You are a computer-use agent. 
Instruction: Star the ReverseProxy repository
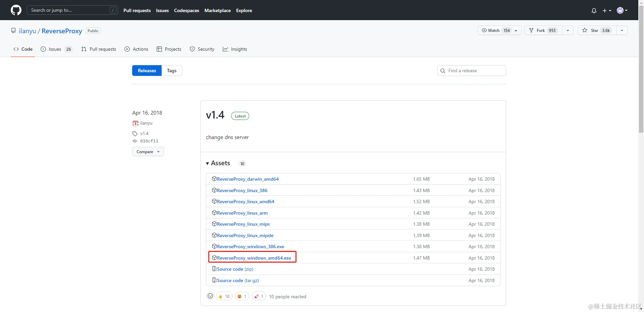pos(597,30)
